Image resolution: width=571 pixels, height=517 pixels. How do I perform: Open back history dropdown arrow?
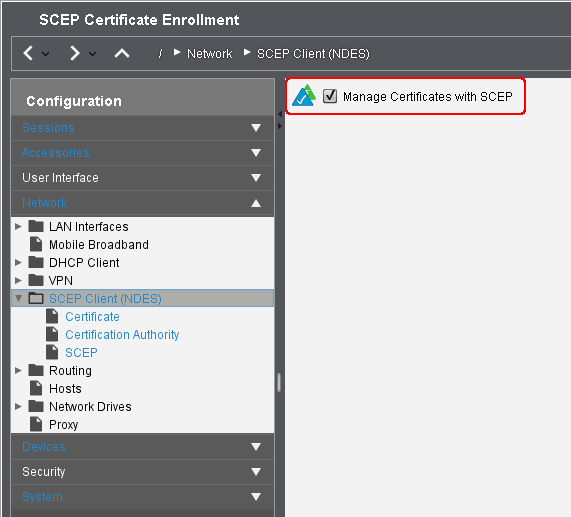46,54
